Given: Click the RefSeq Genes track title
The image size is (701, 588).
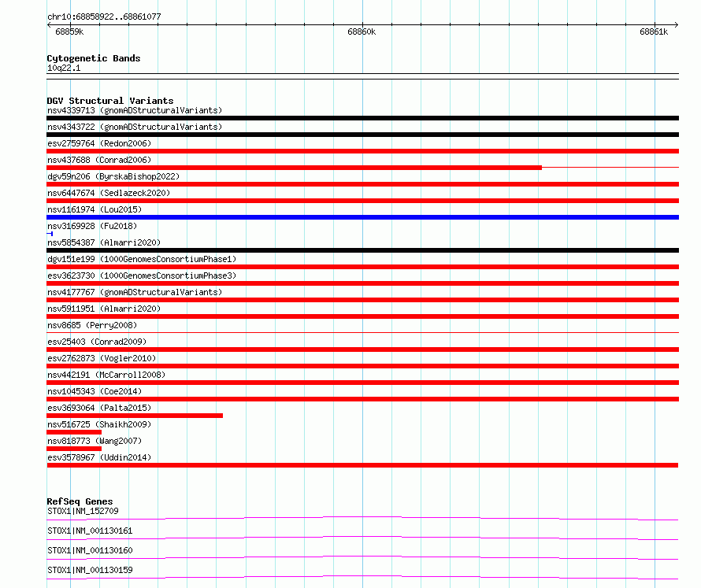Looking at the screenshot, I should click(80, 501).
